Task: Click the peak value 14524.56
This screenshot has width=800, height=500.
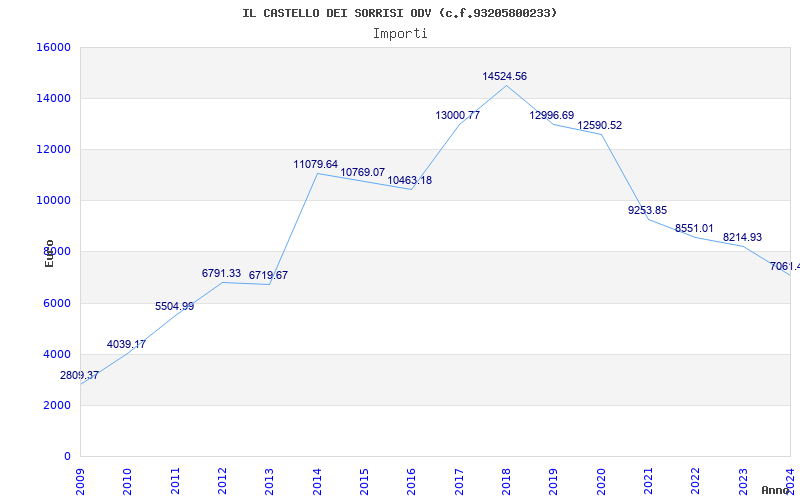Action: pos(505,77)
